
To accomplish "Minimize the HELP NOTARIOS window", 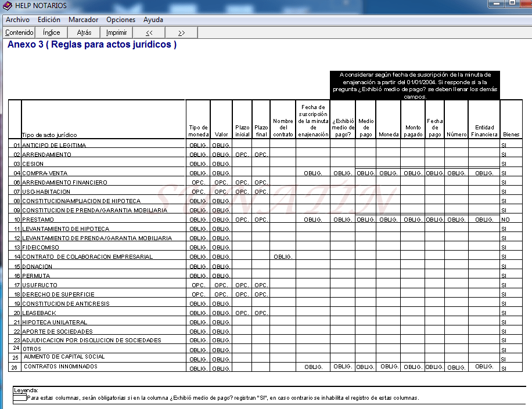I will click(495, 3).
